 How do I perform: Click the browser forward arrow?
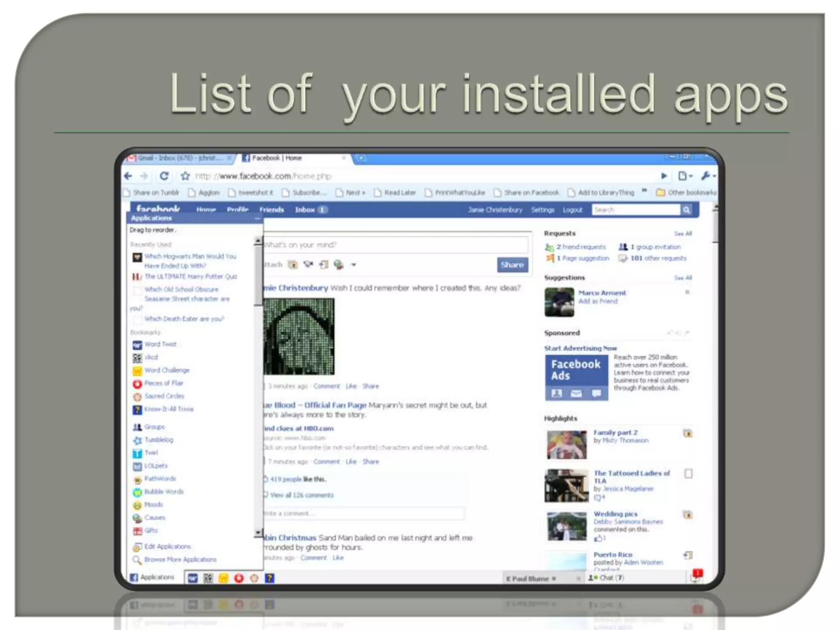pyautogui.click(x=144, y=176)
